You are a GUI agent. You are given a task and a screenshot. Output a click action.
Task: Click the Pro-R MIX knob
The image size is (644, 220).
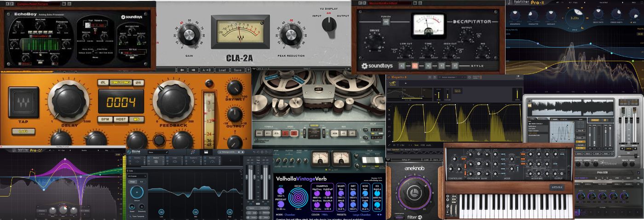click(x=634, y=14)
